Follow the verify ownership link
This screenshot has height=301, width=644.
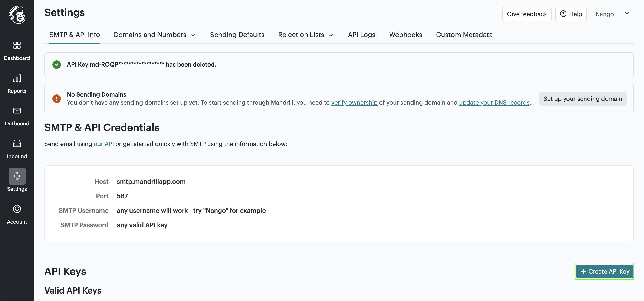tap(355, 103)
